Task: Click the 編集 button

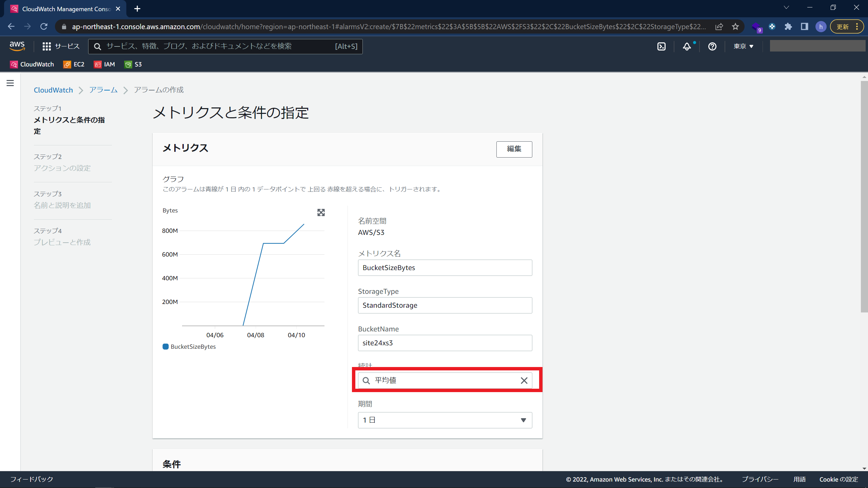Action: (514, 149)
